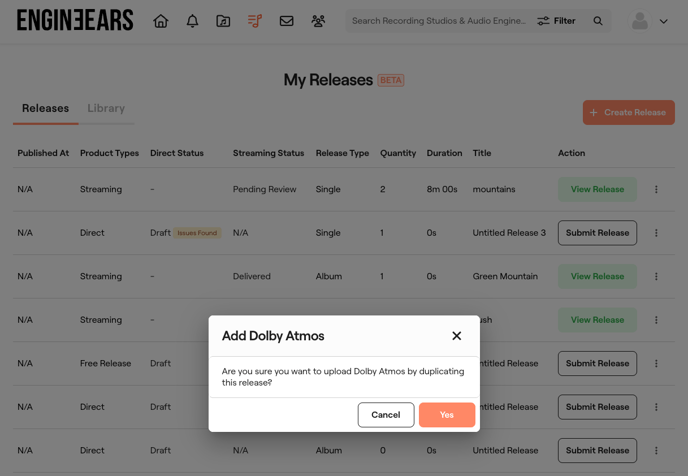Click the search magnifier icon
Viewport: 688px width, 476px height.
[x=598, y=21]
